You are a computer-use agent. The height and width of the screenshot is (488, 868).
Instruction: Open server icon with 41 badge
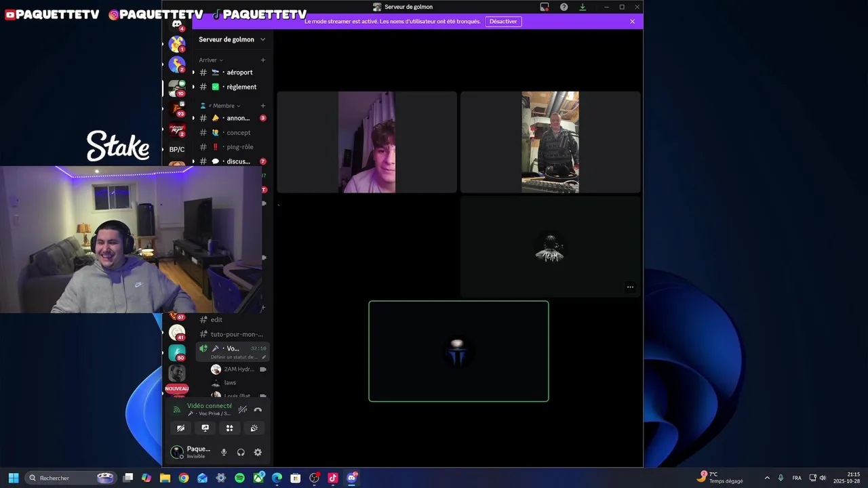[177, 333]
